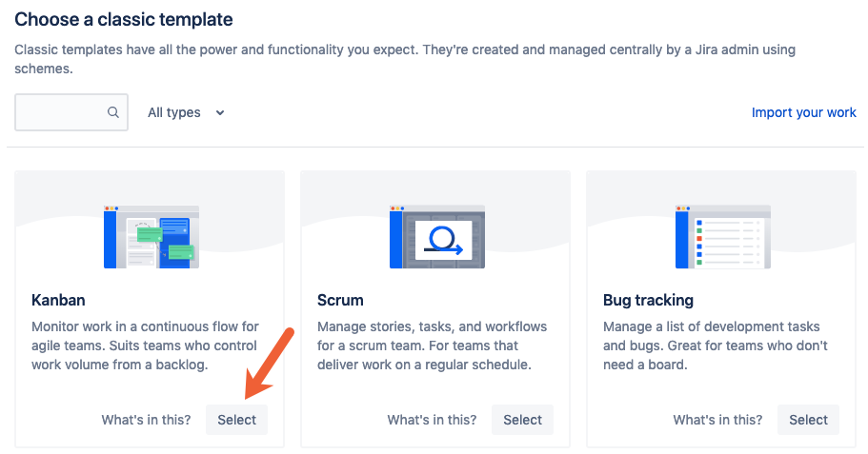
Task: Click the Bug tracking card title
Action: 648,300
